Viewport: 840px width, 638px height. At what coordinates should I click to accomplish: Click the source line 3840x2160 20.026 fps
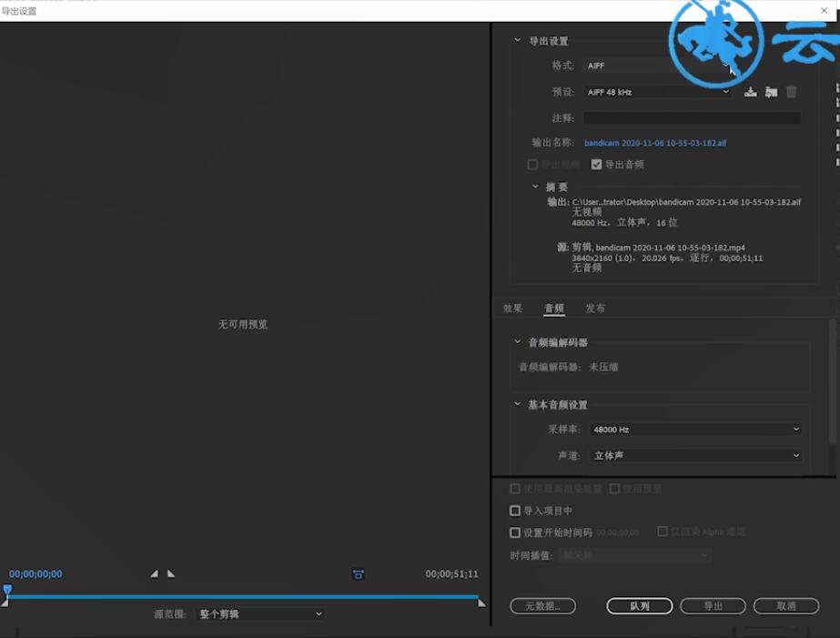(x=667, y=258)
